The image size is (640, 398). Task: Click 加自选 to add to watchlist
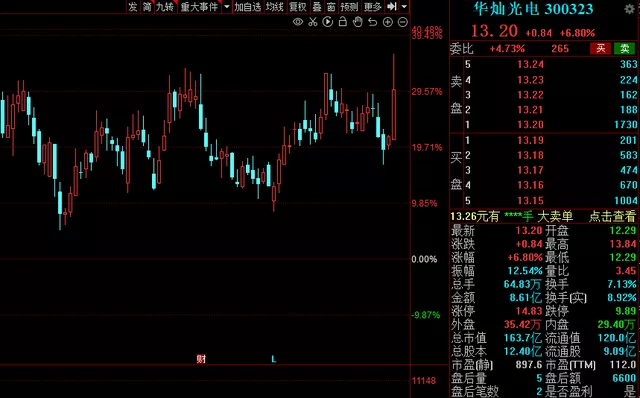tap(248, 7)
